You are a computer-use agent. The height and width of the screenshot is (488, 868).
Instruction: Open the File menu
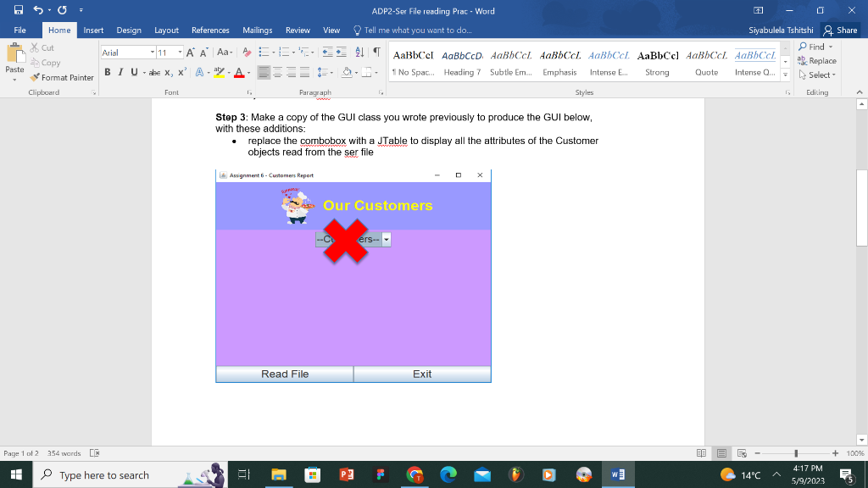click(x=20, y=30)
